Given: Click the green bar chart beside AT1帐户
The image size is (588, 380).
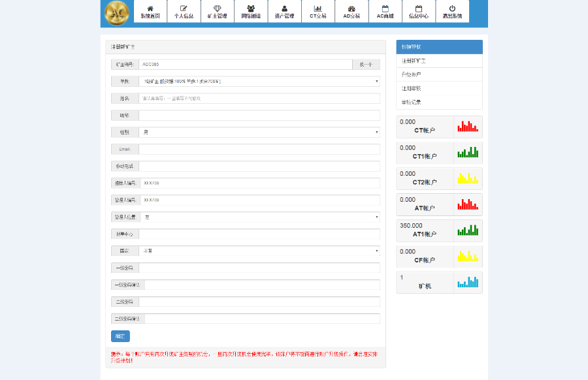Looking at the screenshot, I should pos(468,230).
